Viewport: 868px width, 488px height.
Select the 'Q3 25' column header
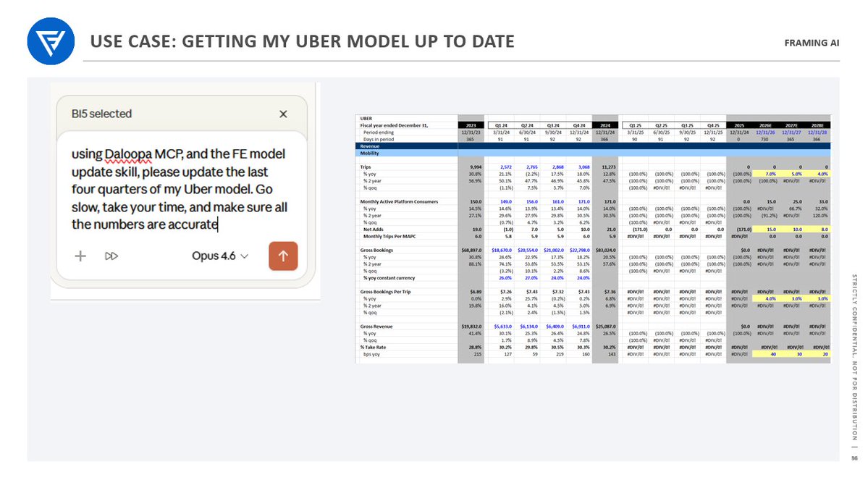687,125
